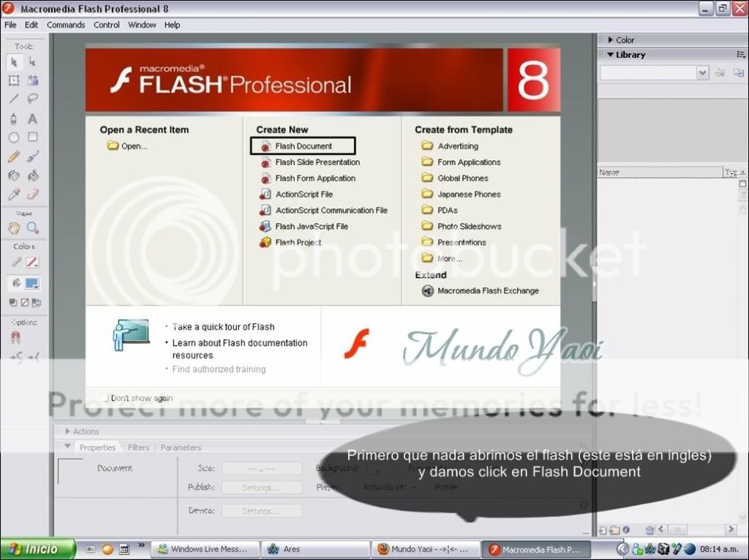This screenshot has height=560, width=749.
Task: Select the Oval tool
Action: pos(14,137)
